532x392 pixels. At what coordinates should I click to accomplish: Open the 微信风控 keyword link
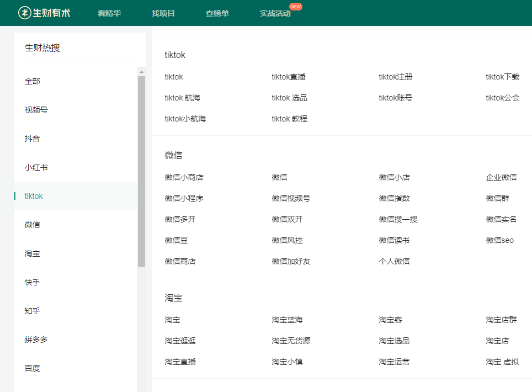(287, 240)
